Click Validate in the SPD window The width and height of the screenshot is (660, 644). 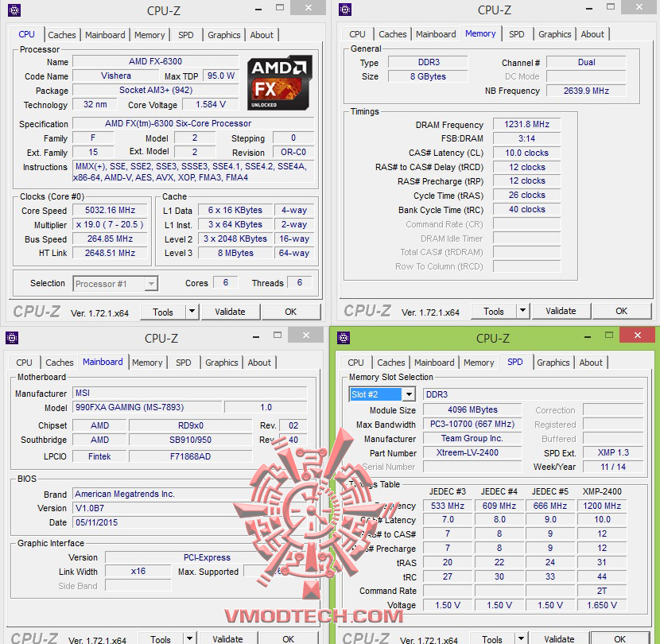coord(559,638)
